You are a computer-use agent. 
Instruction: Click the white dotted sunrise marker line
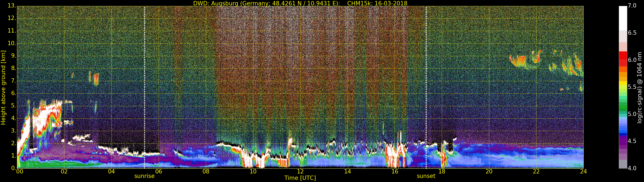tap(144, 87)
